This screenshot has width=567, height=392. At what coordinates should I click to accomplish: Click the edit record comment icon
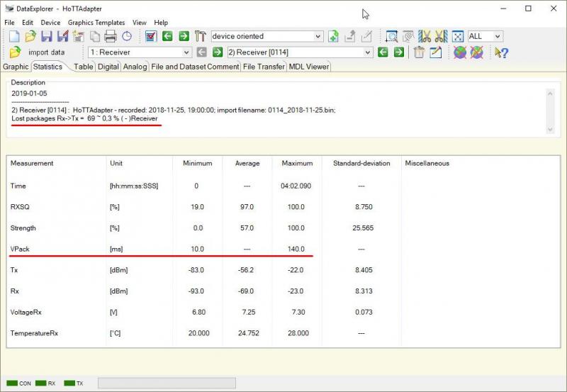tap(436, 52)
